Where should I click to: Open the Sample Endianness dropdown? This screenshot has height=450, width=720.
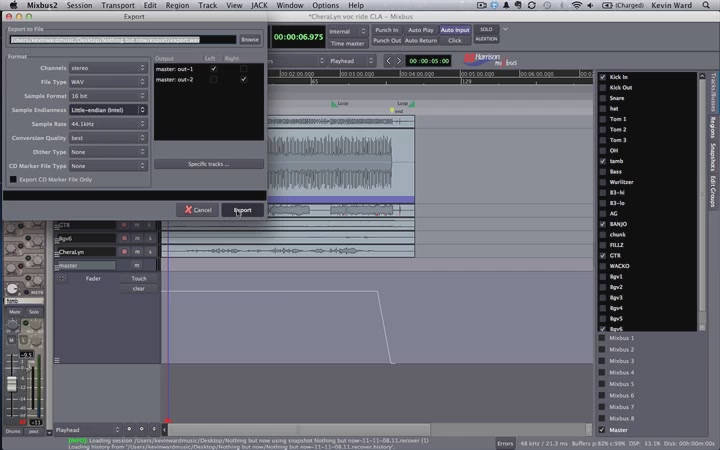108,110
